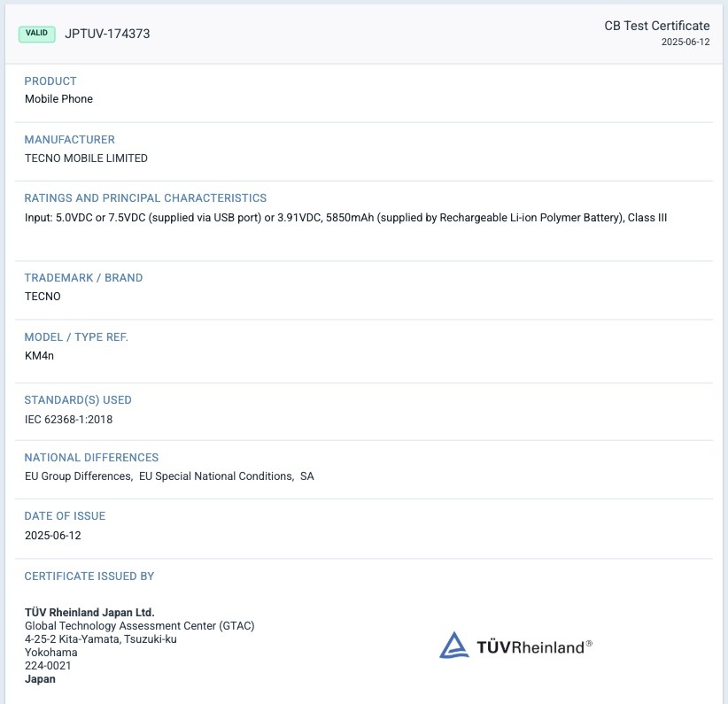
Task: Click the EU Group Differences text
Action: click(x=79, y=476)
